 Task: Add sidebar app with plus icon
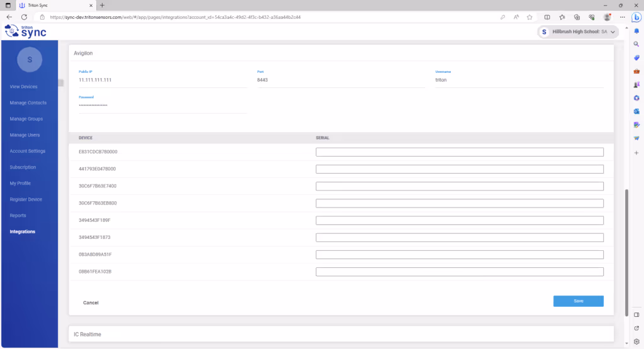click(636, 153)
